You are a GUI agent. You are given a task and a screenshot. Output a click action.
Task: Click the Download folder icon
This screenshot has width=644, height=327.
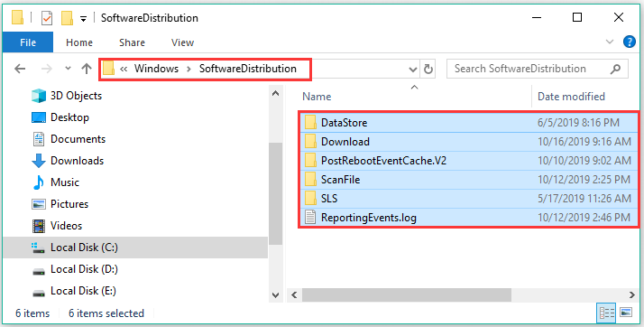coord(310,141)
